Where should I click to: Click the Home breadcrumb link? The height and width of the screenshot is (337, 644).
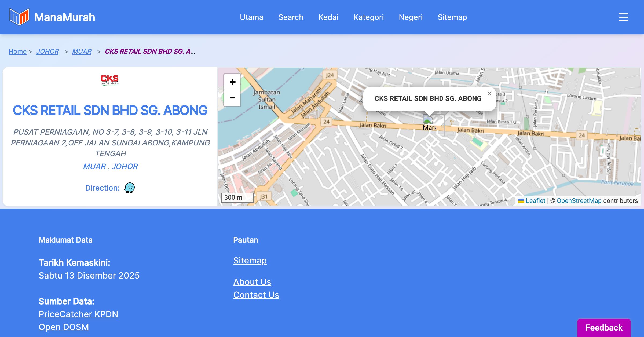point(17,51)
